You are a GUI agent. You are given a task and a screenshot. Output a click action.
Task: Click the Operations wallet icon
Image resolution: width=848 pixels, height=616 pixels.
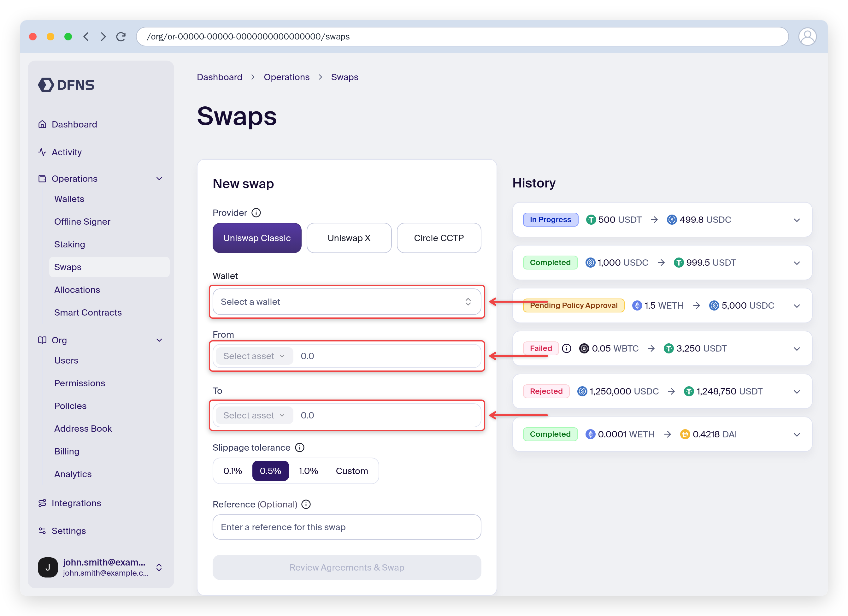click(x=42, y=178)
